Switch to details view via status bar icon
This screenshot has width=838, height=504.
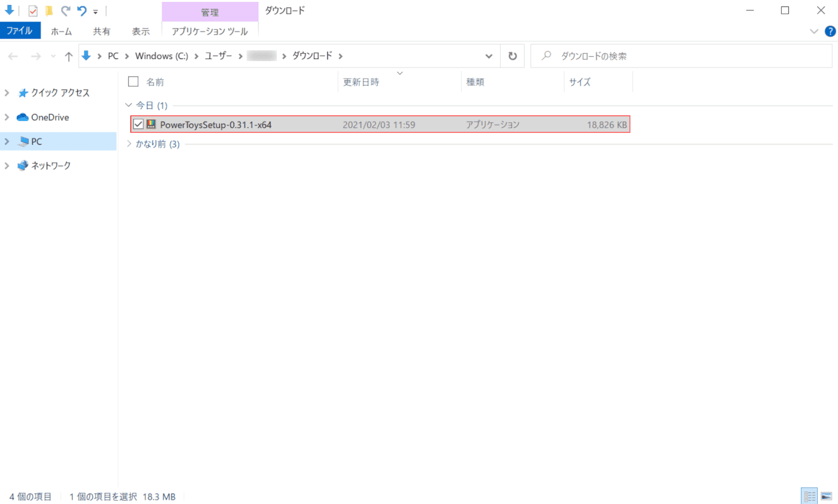coord(809,496)
